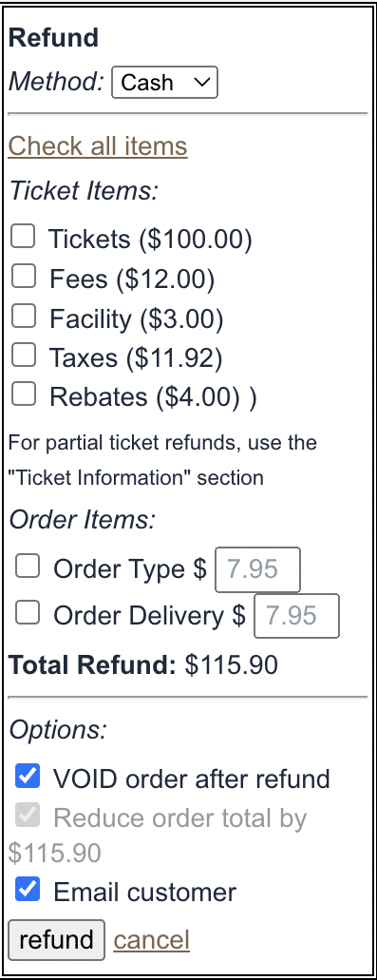Image resolution: width=377 pixels, height=980 pixels.
Task: Click the greyed 'Reduce order total' checkbox
Action: pos(28,815)
